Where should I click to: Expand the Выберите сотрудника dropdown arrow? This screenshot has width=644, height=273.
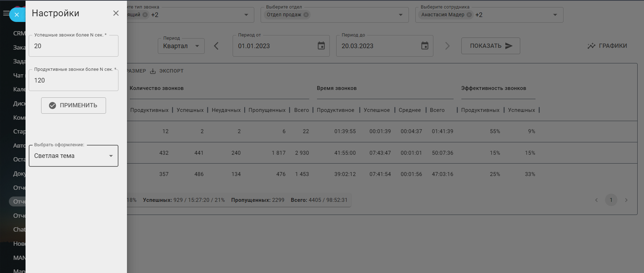[x=555, y=15]
